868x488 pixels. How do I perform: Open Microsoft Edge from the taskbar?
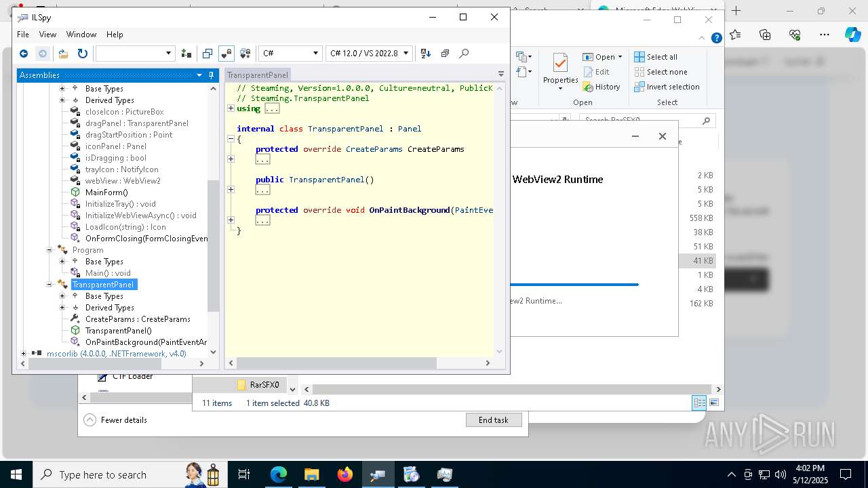pos(279,474)
